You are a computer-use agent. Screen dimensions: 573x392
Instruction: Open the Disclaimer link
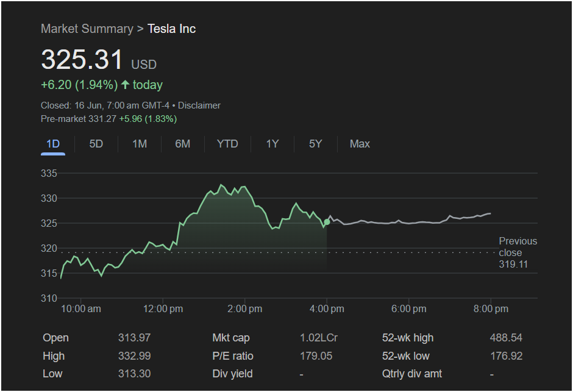(x=199, y=105)
